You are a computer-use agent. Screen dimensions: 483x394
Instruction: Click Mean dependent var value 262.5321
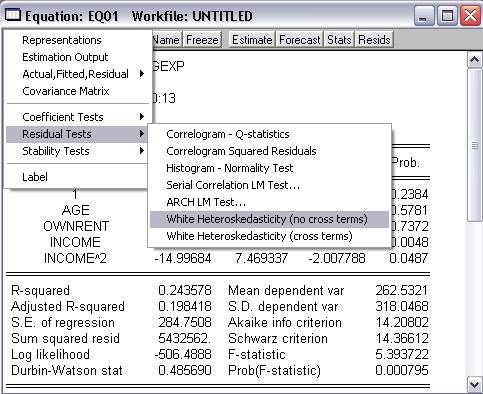[402, 290]
